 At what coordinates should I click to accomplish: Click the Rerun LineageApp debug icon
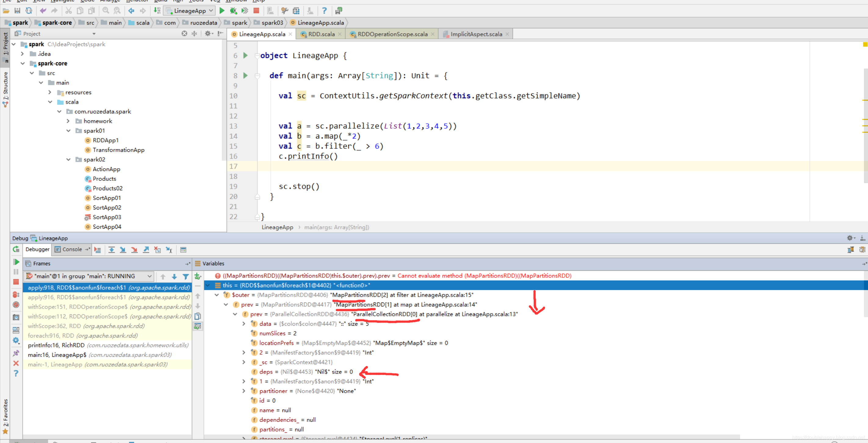pyautogui.click(x=16, y=249)
